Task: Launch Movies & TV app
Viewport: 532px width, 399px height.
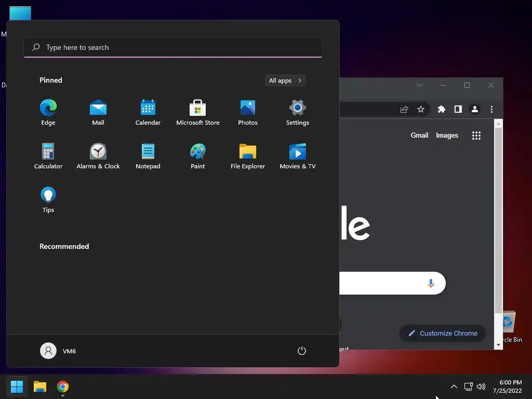Action: pyautogui.click(x=298, y=156)
